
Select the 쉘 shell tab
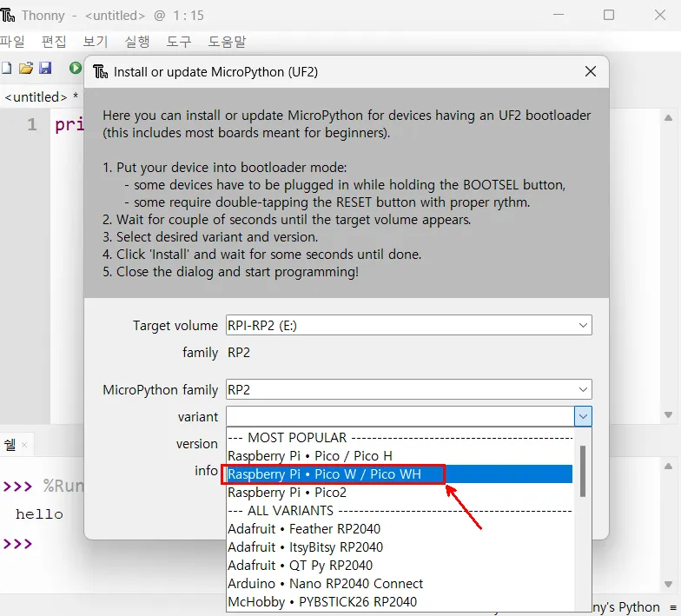(10, 445)
